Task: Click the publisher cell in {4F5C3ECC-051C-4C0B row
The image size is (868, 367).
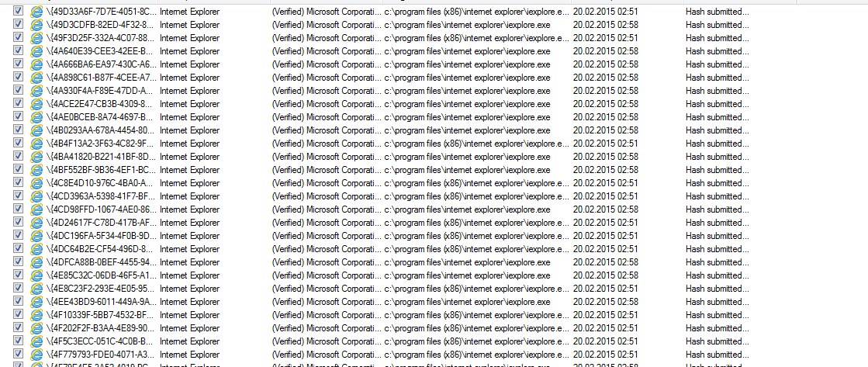Action: pyautogui.click(x=327, y=341)
